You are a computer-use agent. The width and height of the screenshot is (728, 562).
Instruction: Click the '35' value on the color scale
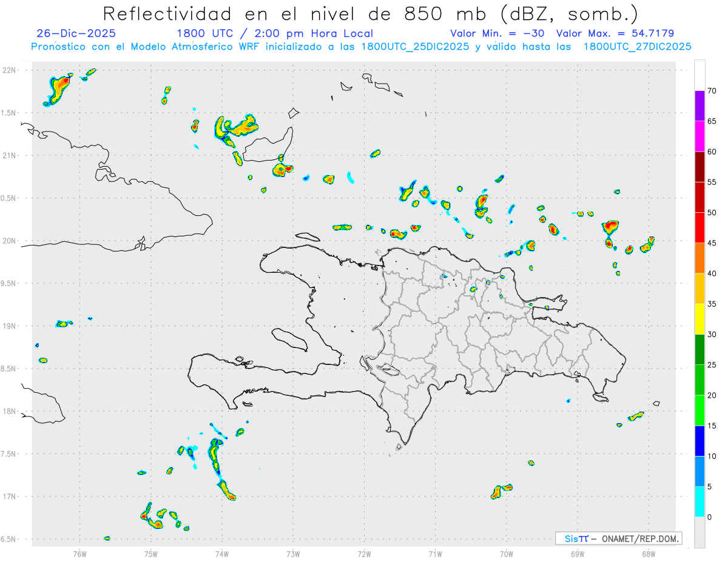712,304
